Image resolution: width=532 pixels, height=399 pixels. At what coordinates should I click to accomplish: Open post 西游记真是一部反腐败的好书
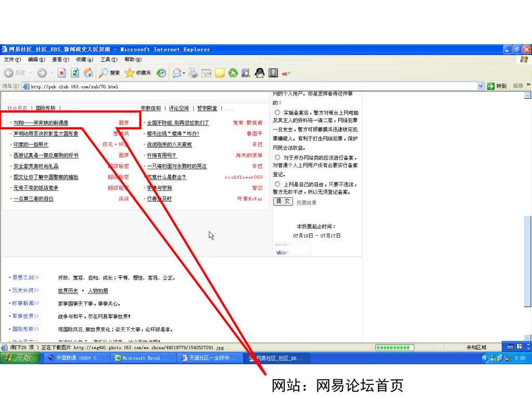tap(46, 155)
